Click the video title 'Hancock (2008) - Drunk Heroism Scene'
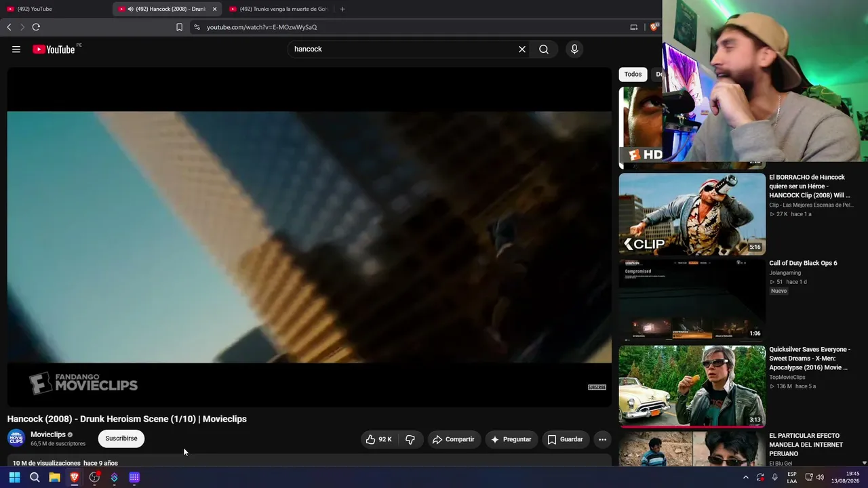This screenshot has width=868, height=488. click(127, 419)
